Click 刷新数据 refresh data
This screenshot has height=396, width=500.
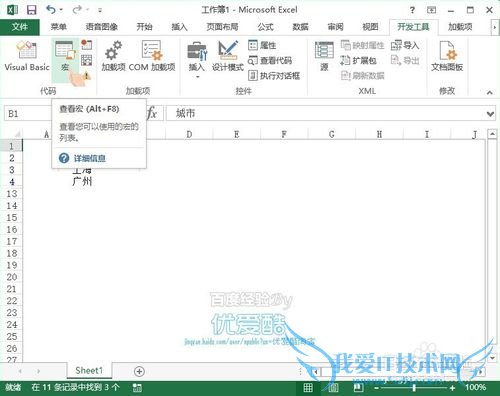point(362,76)
